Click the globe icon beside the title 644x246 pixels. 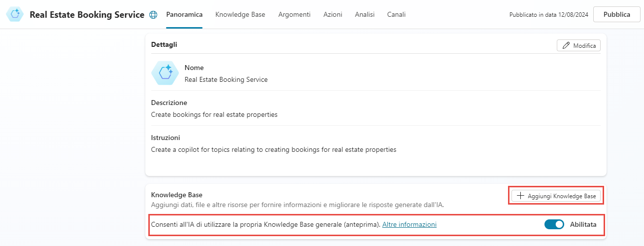[x=153, y=15]
